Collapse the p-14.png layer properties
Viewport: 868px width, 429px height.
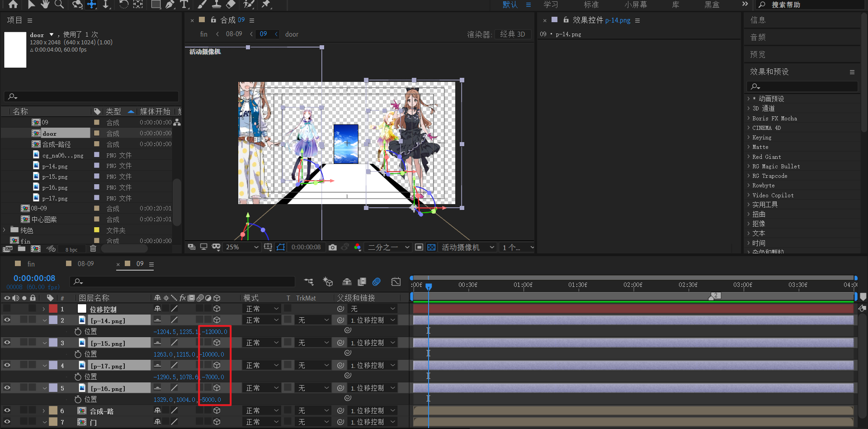click(x=44, y=320)
